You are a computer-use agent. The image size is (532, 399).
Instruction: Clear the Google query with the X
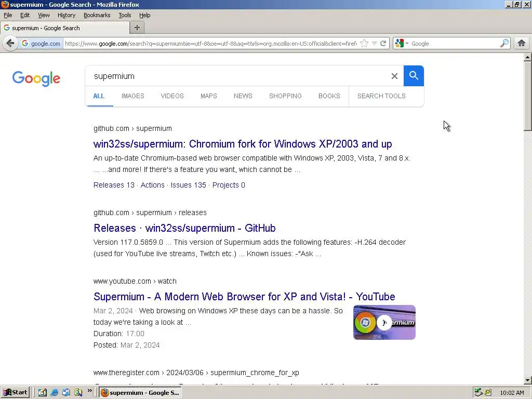(394, 76)
